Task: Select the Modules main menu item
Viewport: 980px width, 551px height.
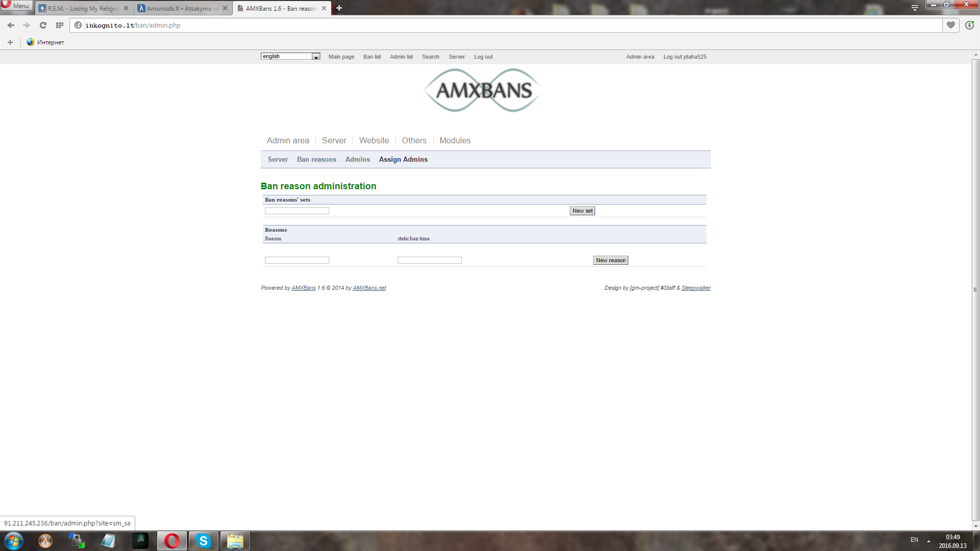Action: click(455, 140)
